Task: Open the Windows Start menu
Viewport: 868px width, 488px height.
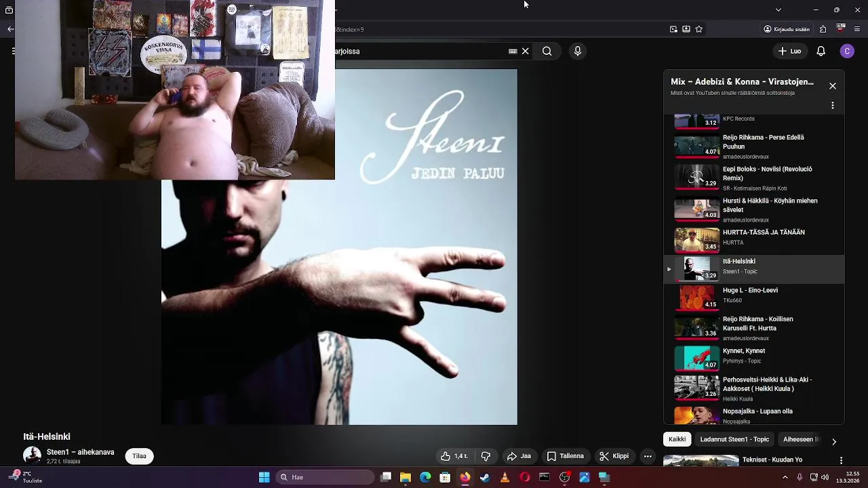Action: tap(264, 477)
